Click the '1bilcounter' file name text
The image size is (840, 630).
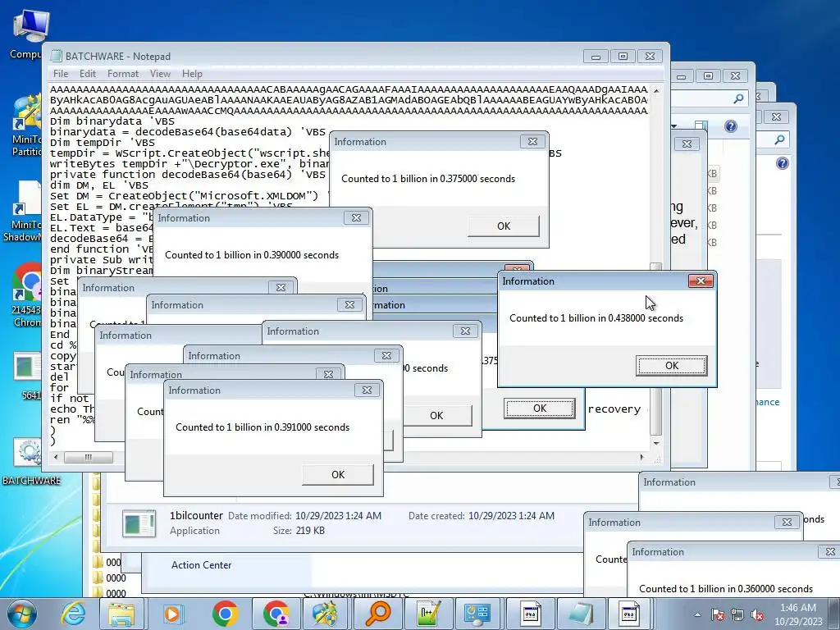click(x=196, y=515)
